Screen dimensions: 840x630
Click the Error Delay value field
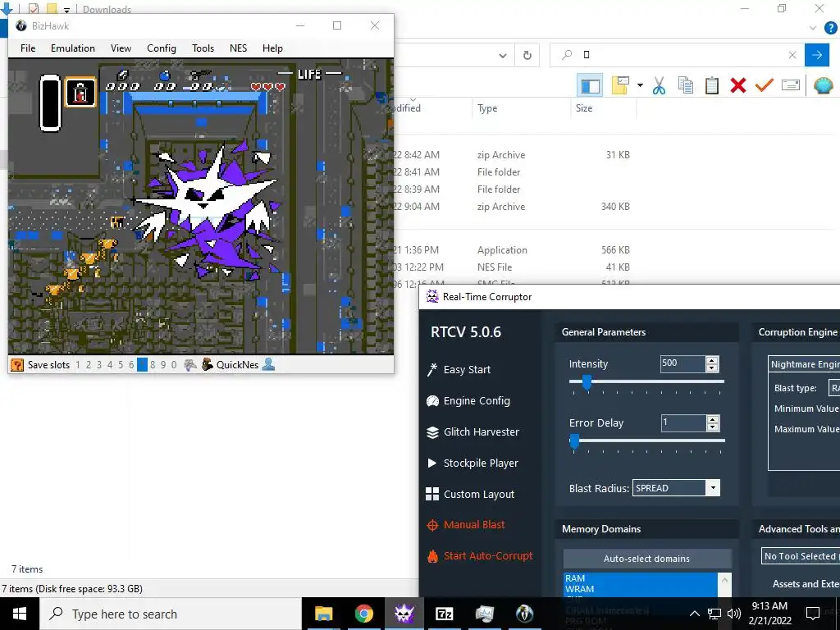[x=682, y=422]
